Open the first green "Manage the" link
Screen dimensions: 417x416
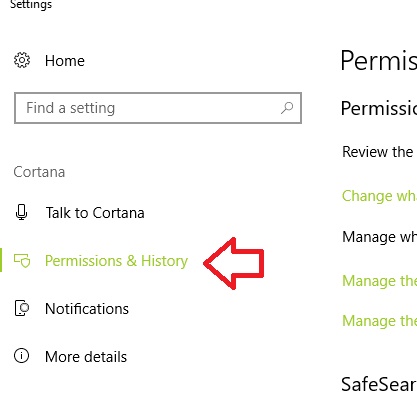pos(379,281)
